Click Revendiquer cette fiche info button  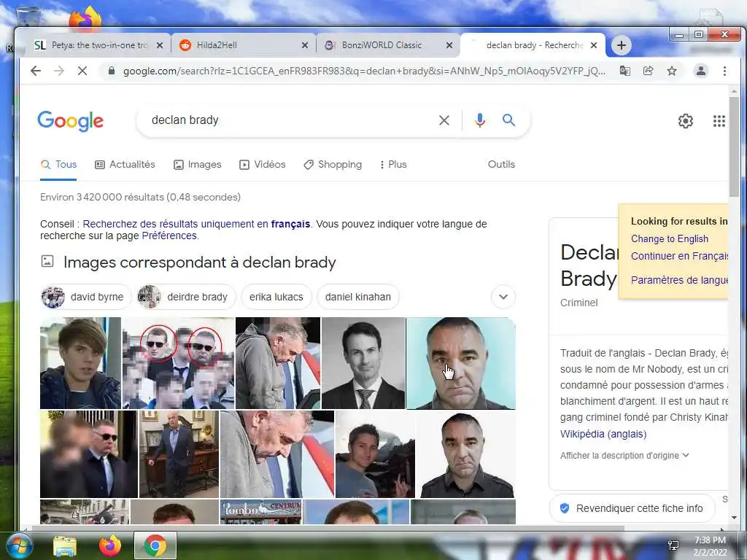(x=632, y=508)
